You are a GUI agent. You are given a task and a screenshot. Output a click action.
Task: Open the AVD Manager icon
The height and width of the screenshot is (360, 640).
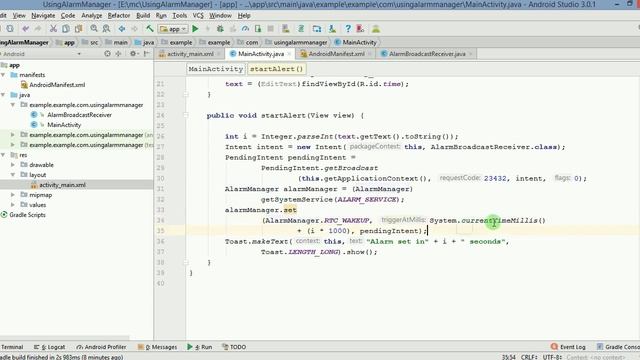286,29
